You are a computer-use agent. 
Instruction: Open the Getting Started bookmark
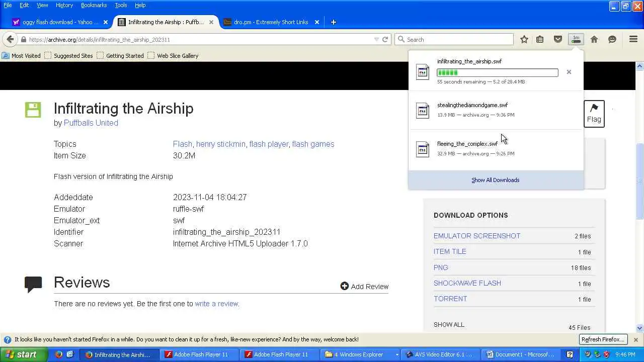(x=120, y=56)
